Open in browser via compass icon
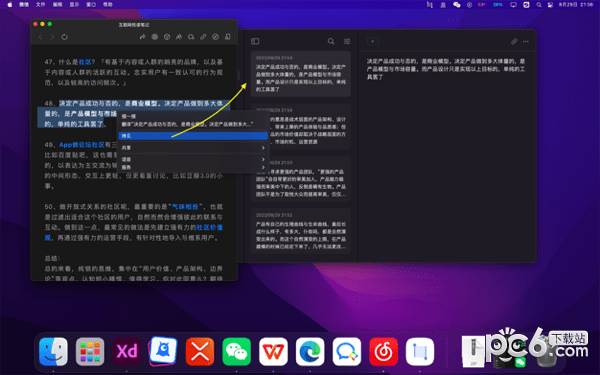Screen dimensions: 600x375 click(215, 37)
